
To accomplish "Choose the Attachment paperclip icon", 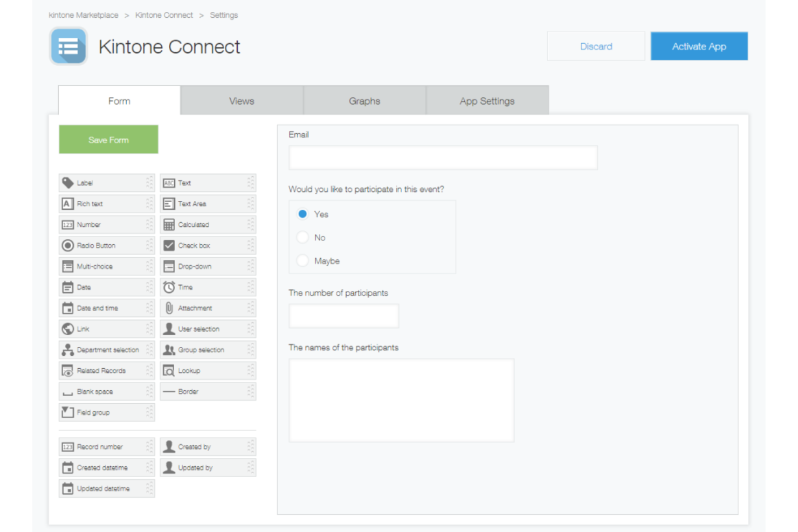I will (169, 308).
